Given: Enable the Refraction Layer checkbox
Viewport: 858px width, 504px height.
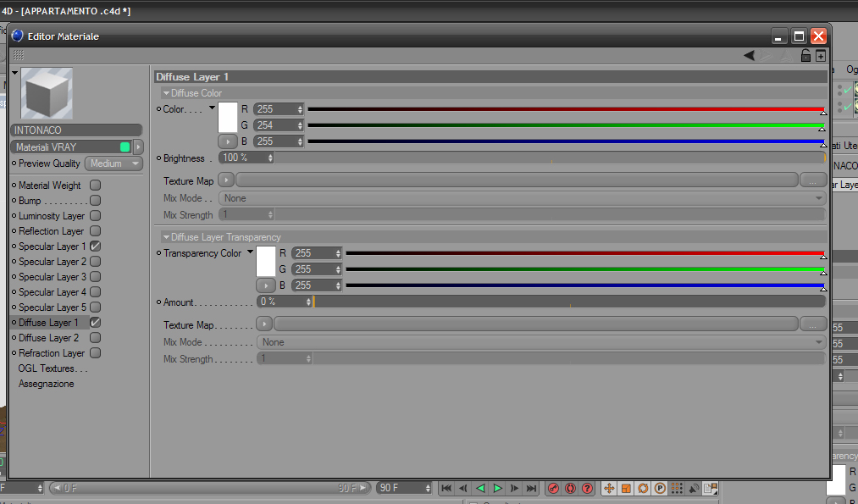Looking at the screenshot, I should pyautogui.click(x=95, y=353).
